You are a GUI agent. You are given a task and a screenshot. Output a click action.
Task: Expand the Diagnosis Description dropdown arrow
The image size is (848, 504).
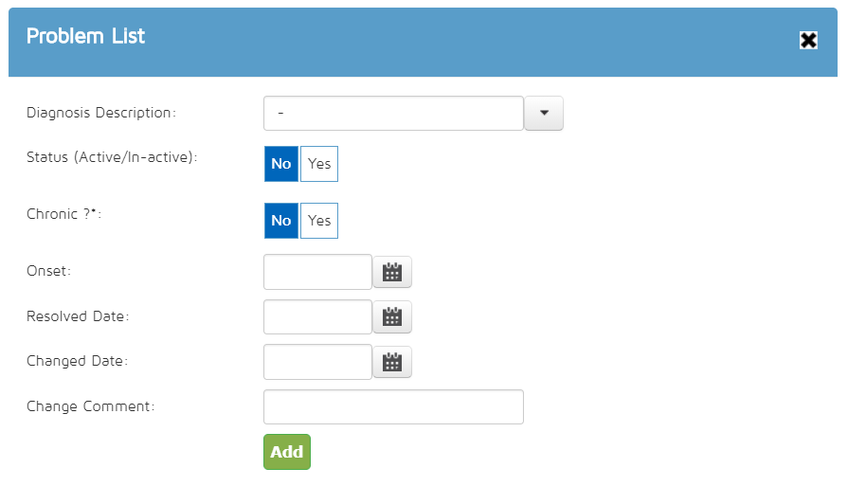(x=544, y=113)
